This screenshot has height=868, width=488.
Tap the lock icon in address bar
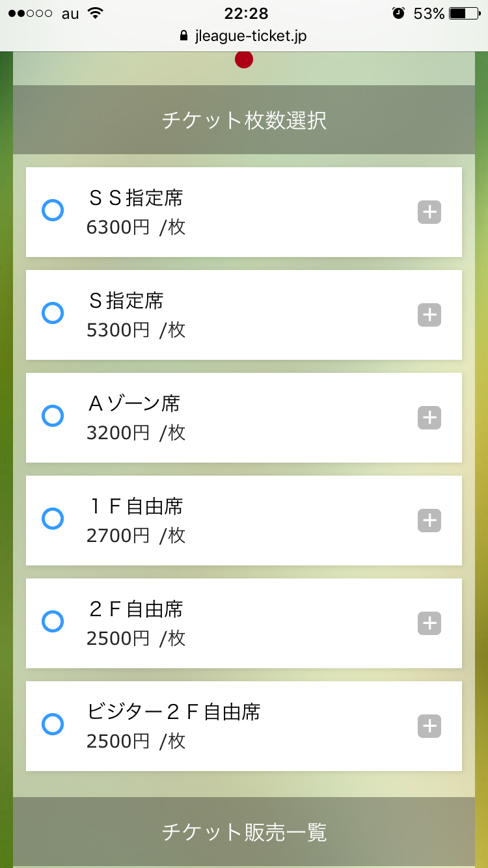[x=183, y=36]
